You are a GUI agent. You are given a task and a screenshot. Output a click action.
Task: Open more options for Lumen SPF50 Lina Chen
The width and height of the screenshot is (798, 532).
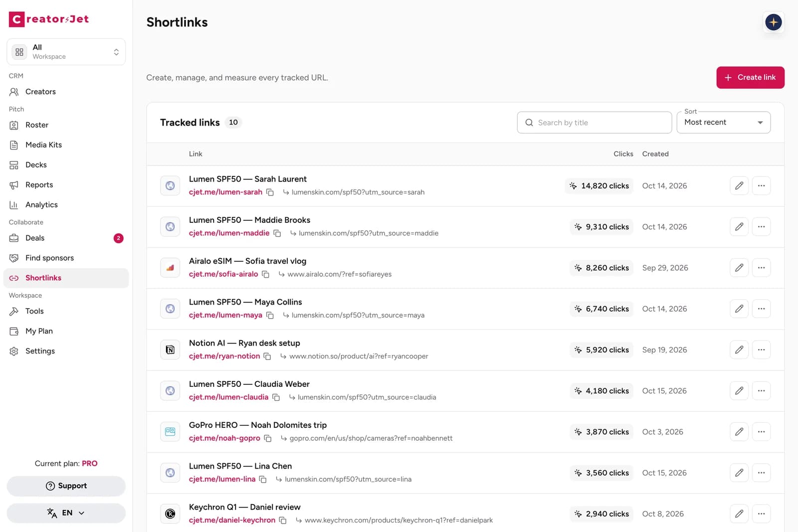tap(761, 473)
